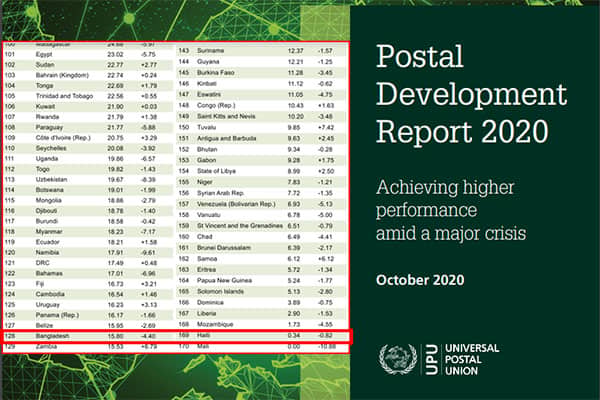Click the Postal Development Report 2020 title
Viewport: 600px width, 400px height.
(x=471, y=93)
